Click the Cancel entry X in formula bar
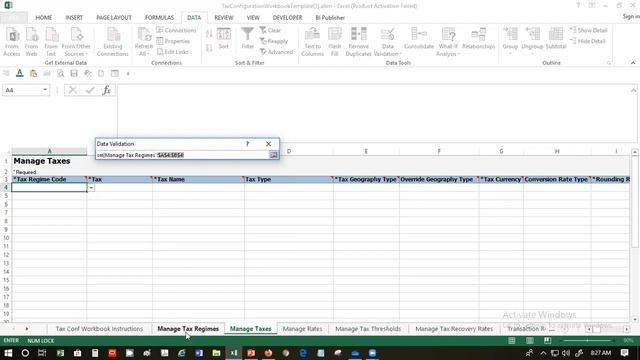 (x=73, y=90)
